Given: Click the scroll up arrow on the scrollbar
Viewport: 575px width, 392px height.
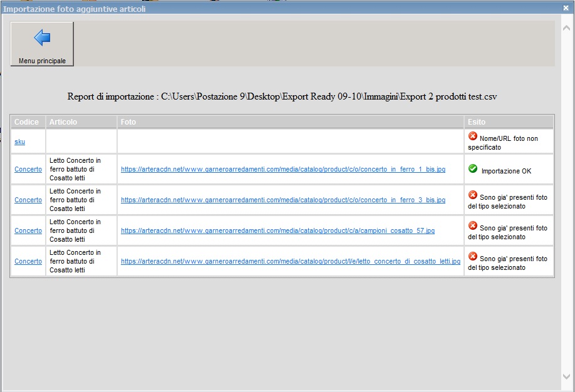Looking at the screenshot, I should 567,28.
